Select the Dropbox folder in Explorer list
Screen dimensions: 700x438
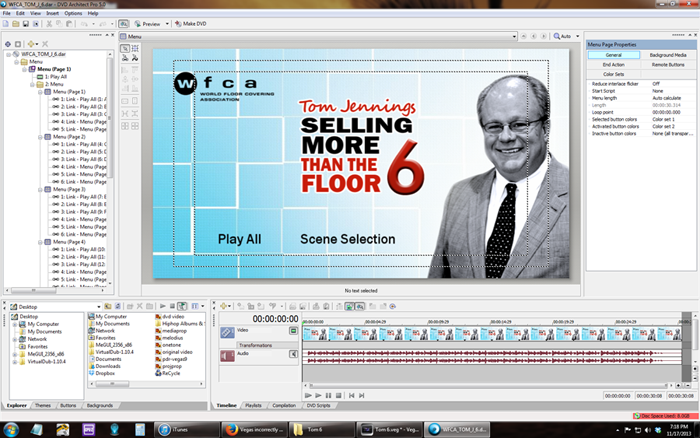101,373
